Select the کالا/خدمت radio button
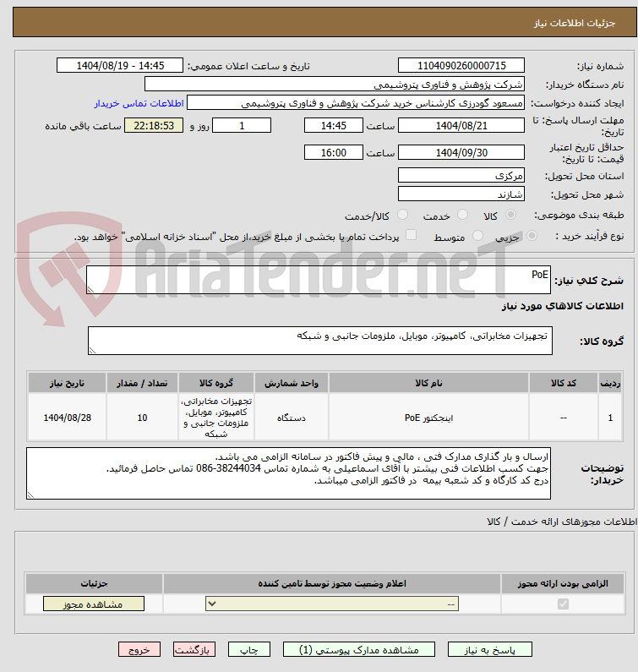 pyautogui.click(x=402, y=215)
